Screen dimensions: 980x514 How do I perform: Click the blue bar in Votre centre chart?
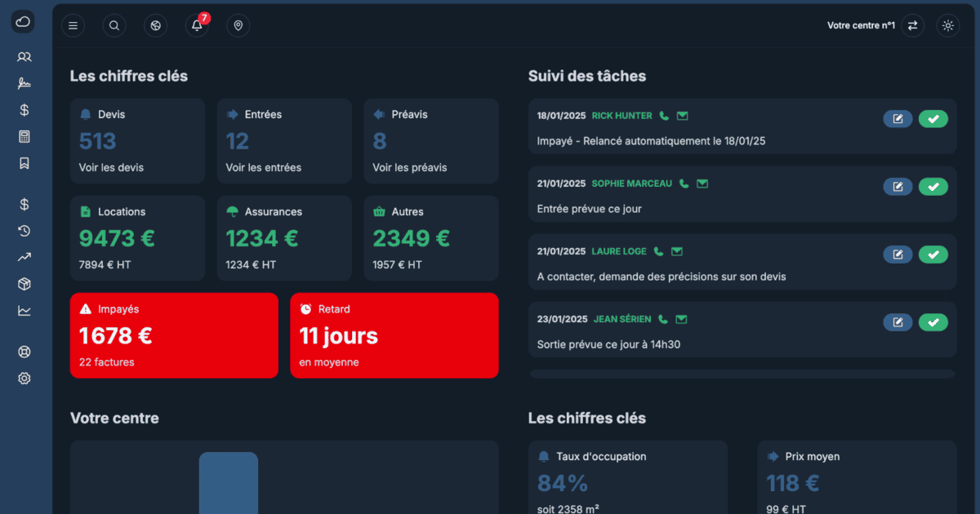point(229,483)
